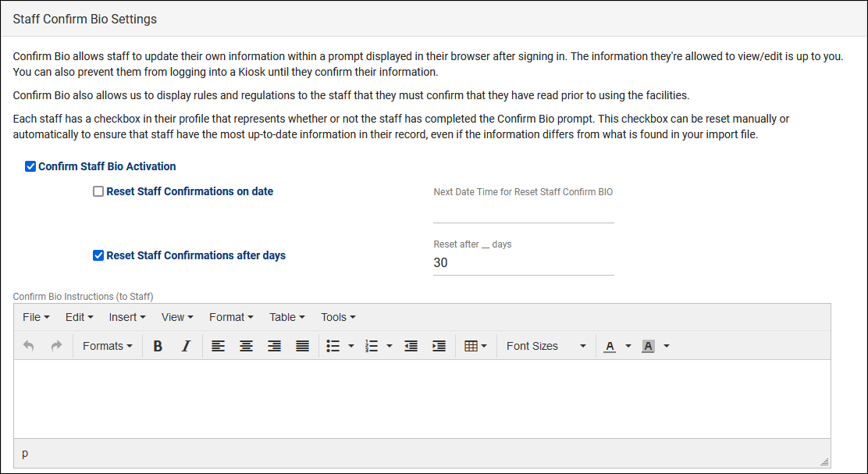This screenshot has height=474, width=868.
Task: Click the 'Reset after __ days' label
Action: [x=472, y=244]
